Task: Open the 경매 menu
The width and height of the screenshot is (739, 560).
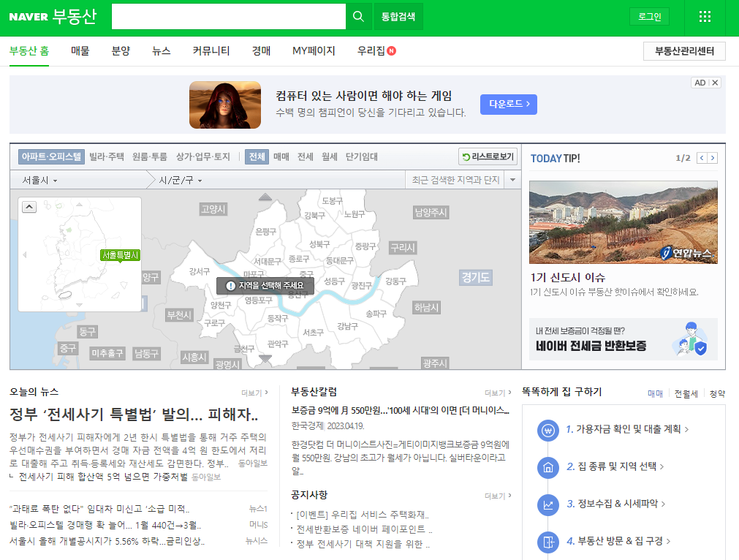Action: (x=261, y=51)
